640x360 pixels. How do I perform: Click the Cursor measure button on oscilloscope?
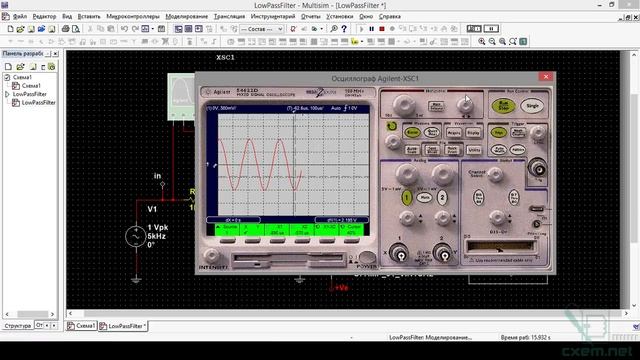[412, 132]
